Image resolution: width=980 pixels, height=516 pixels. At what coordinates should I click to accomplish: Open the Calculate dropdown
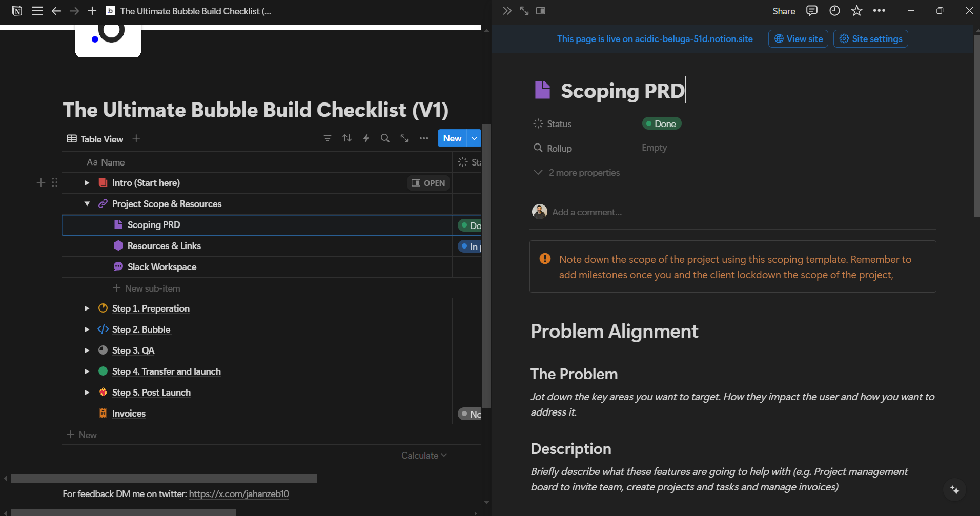pos(424,456)
